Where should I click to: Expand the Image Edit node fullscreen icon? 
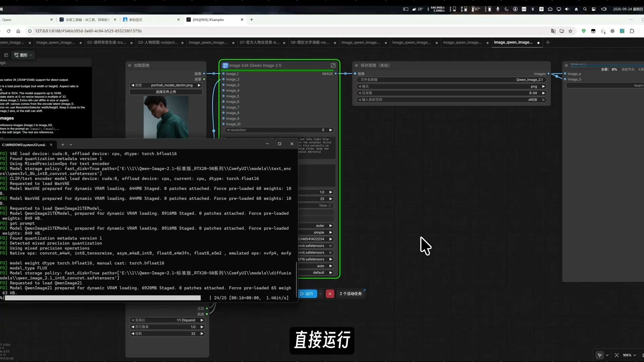(x=333, y=65)
